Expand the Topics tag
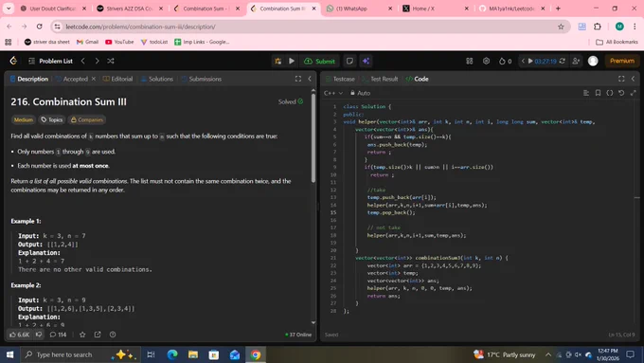 [52, 119]
